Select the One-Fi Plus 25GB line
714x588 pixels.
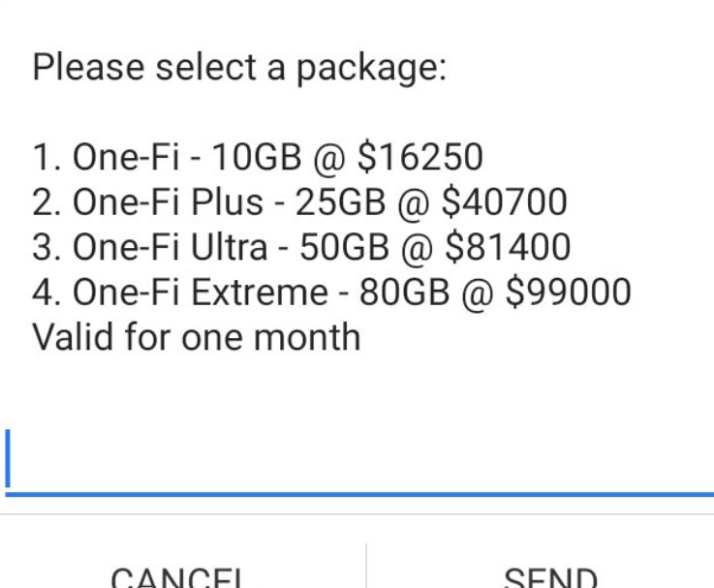[x=299, y=202]
